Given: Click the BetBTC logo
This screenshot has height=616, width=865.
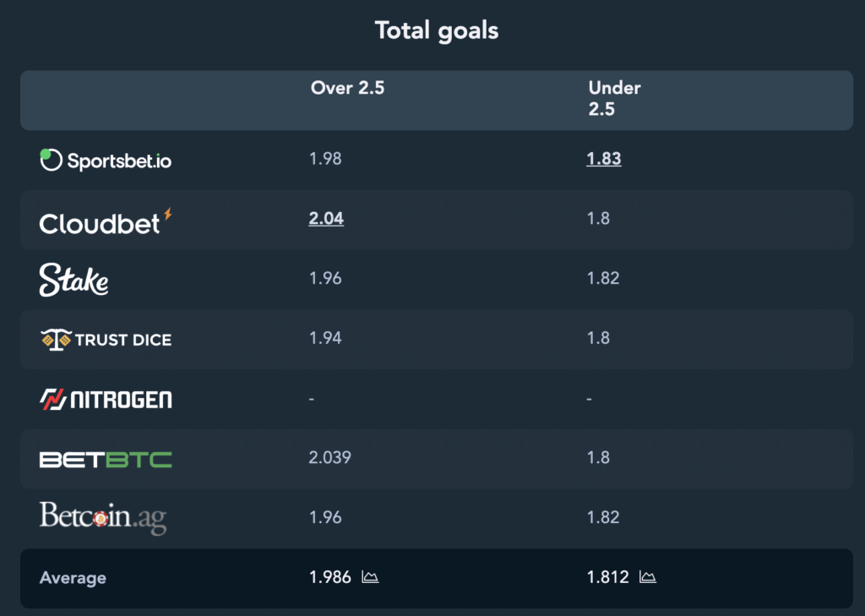Looking at the screenshot, I should click(x=106, y=459).
